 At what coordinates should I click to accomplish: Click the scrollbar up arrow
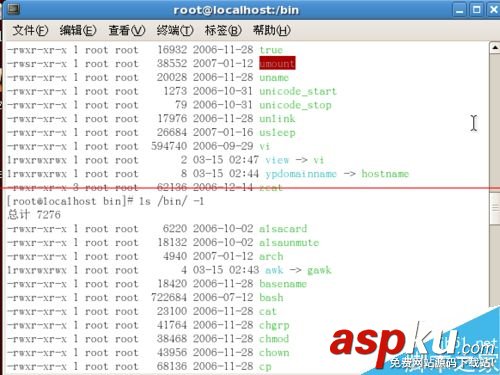495,48
